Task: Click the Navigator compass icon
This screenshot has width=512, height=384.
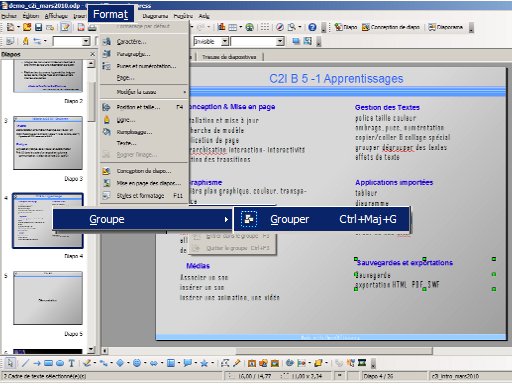Action: tap(280, 27)
